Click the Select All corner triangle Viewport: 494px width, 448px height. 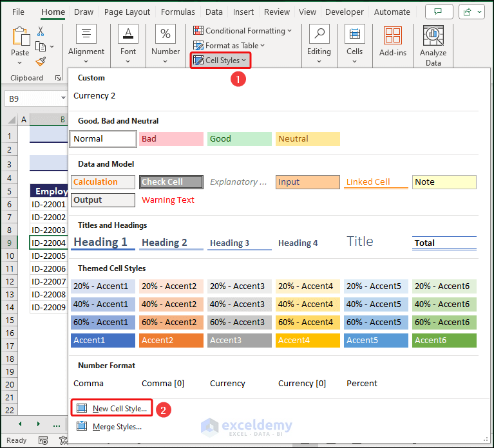pyautogui.click(x=12, y=120)
